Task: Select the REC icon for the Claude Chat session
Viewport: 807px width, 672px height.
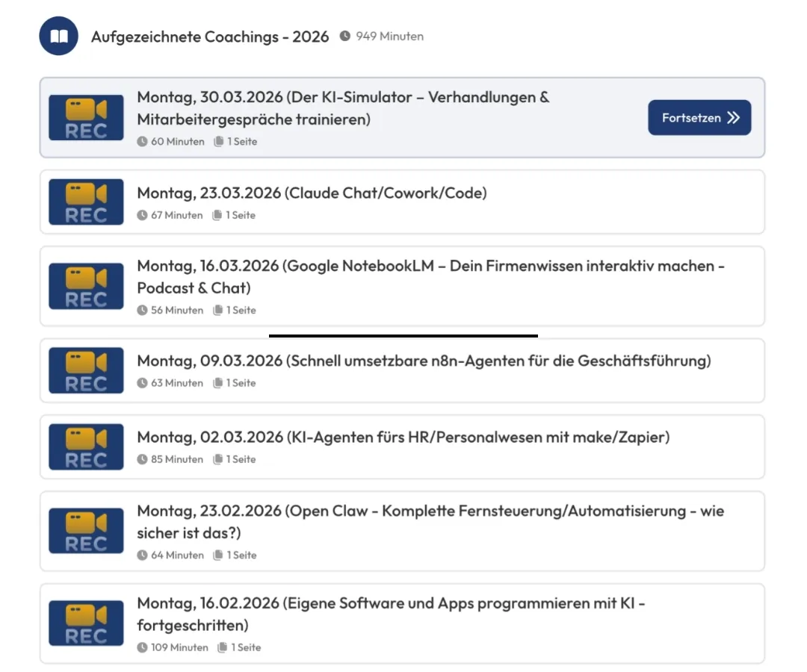Action: click(x=85, y=202)
